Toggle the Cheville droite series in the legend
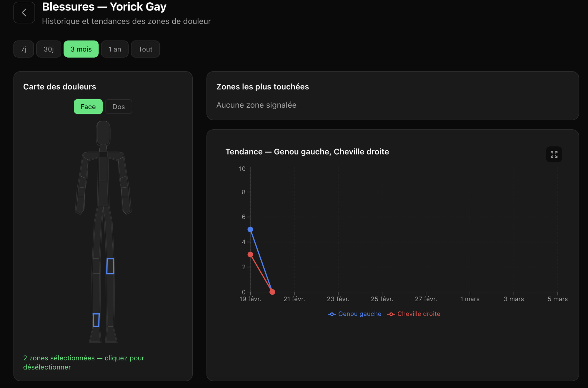The width and height of the screenshot is (588, 388). pyautogui.click(x=414, y=314)
